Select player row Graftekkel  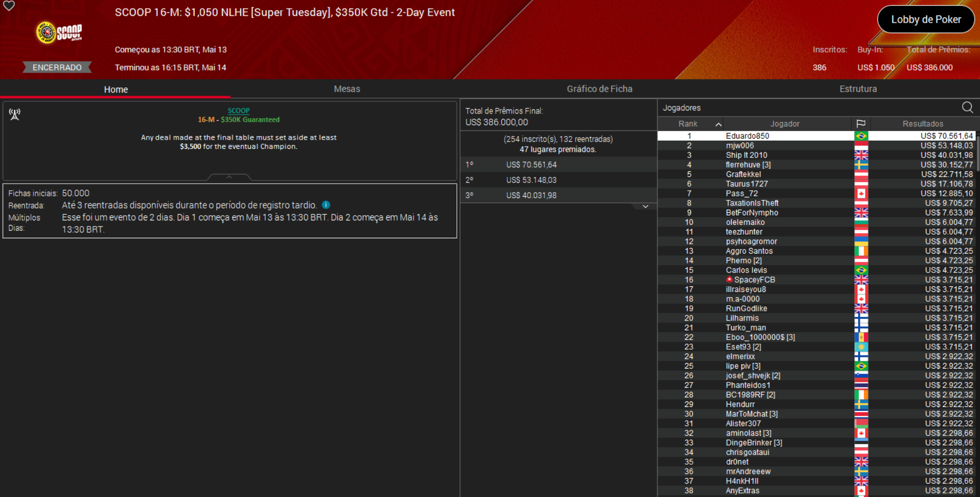816,174
